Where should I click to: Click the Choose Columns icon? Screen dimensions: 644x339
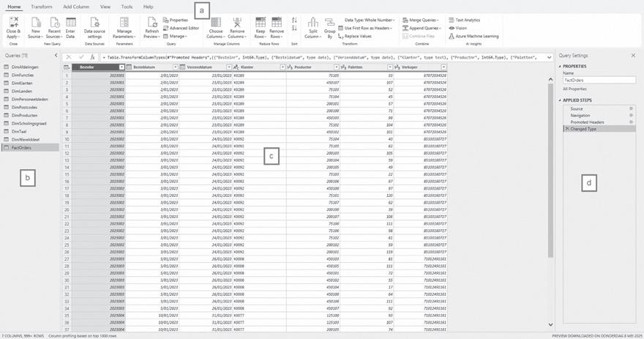click(216, 22)
